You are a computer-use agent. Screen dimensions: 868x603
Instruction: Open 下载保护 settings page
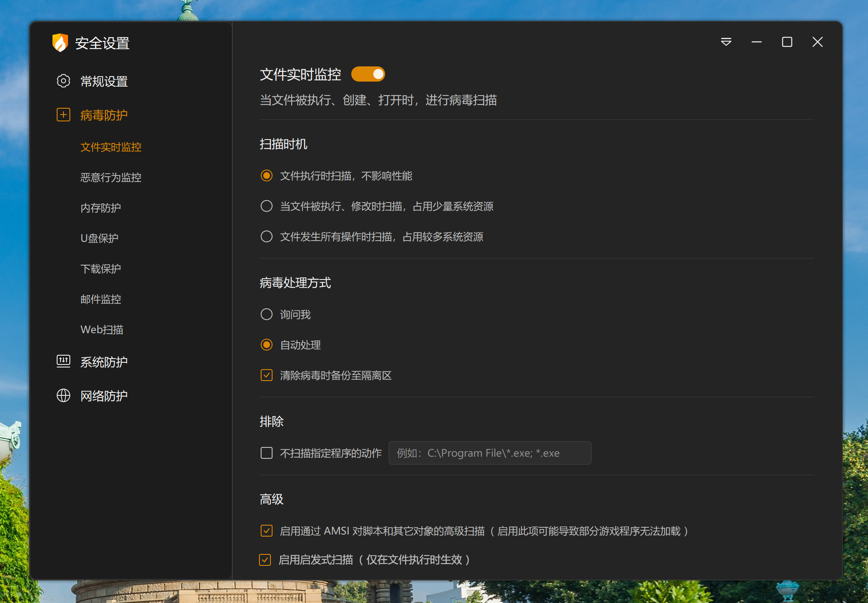point(100,269)
